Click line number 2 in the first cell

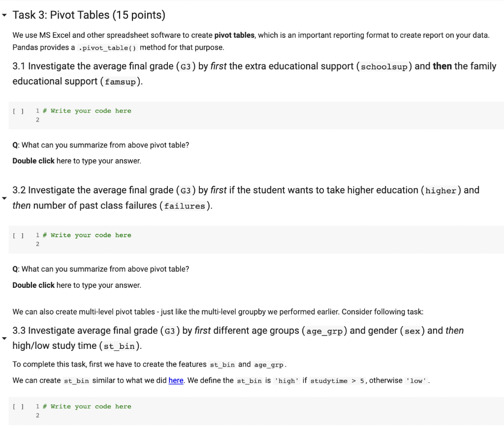pos(37,120)
